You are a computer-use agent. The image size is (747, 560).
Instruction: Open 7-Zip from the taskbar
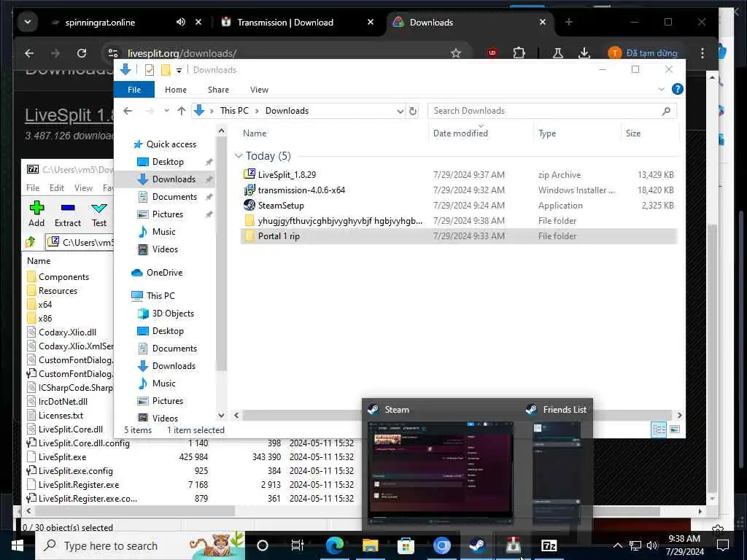pyautogui.click(x=549, y=545)
